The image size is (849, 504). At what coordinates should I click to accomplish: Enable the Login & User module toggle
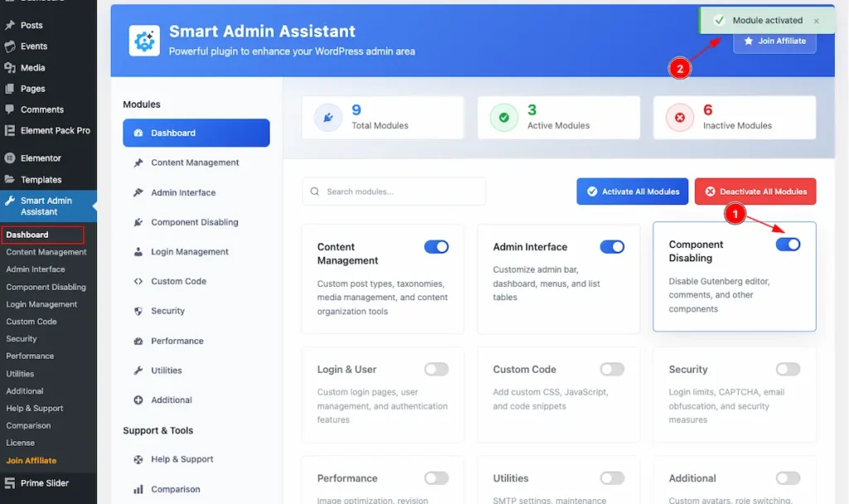436,369
